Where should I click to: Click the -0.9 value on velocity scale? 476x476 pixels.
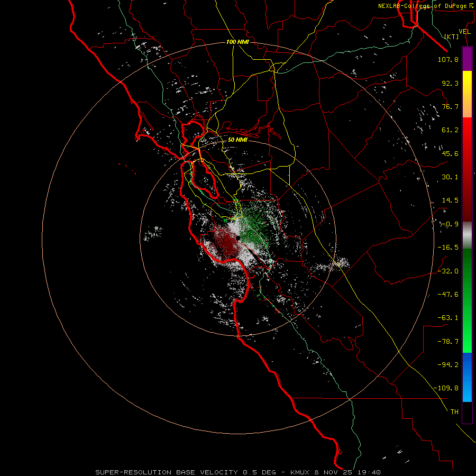point(450,224)
